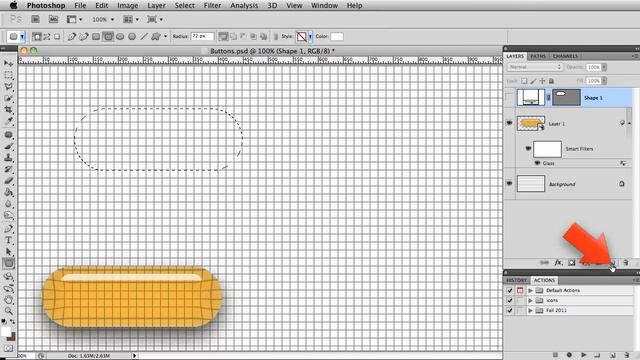This screenshot has width=640, height=360.
Task: Show the Shape 1 layer visibility box
Action: coord(509,98)
